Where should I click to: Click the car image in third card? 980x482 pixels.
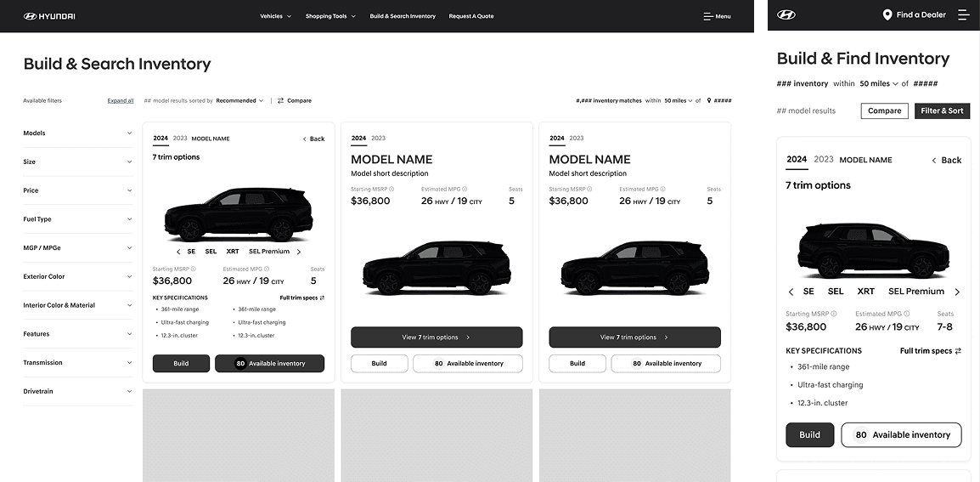point(635,268)
